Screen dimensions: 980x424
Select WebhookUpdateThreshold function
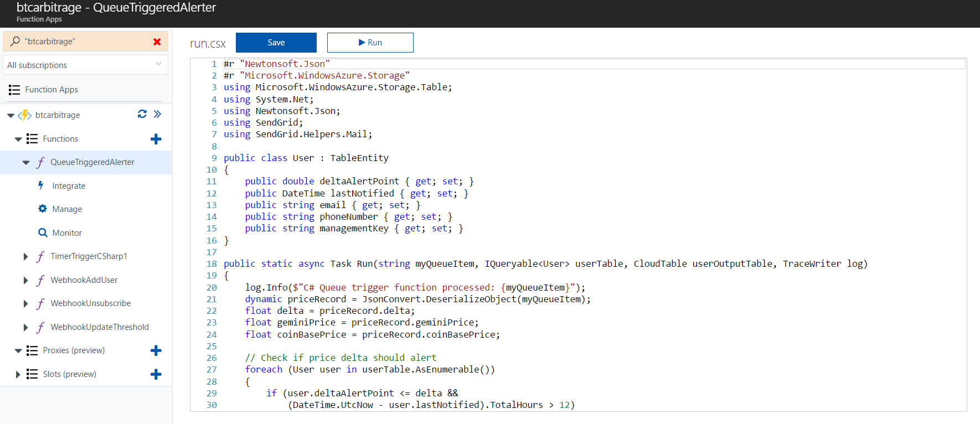(x=100, y=327)
